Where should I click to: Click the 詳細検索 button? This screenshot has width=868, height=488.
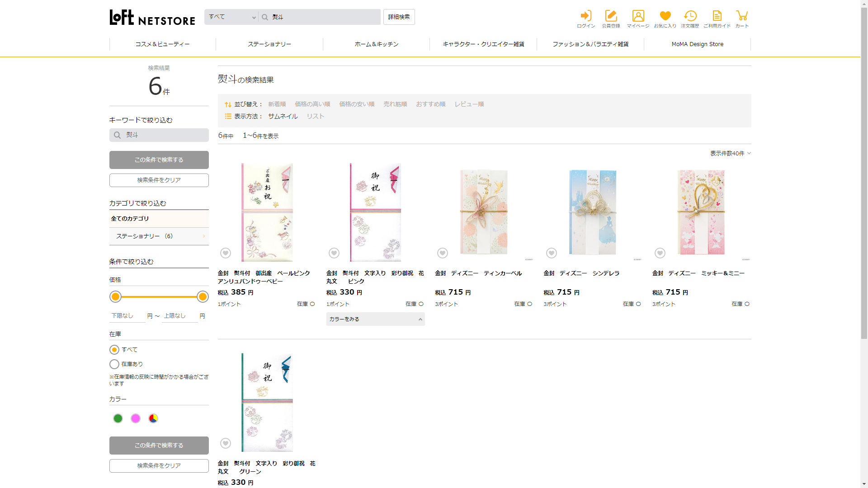[399, 17]
